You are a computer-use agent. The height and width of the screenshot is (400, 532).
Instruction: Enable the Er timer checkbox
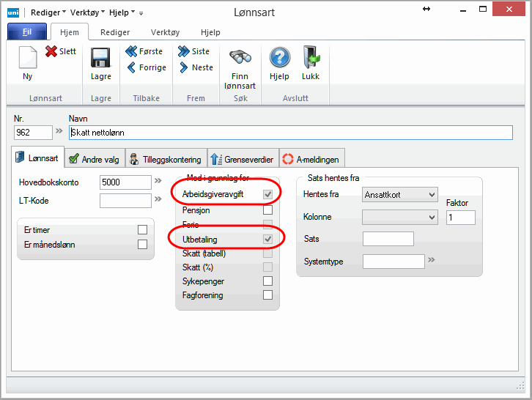coord(142,230)
